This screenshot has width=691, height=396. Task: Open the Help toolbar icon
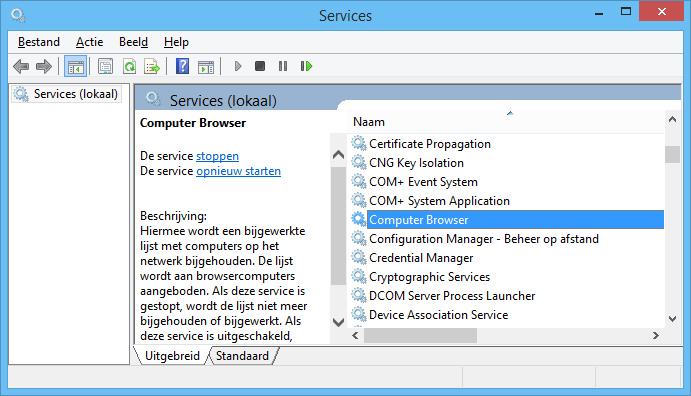pyautogui.click(x=182, y=67)
